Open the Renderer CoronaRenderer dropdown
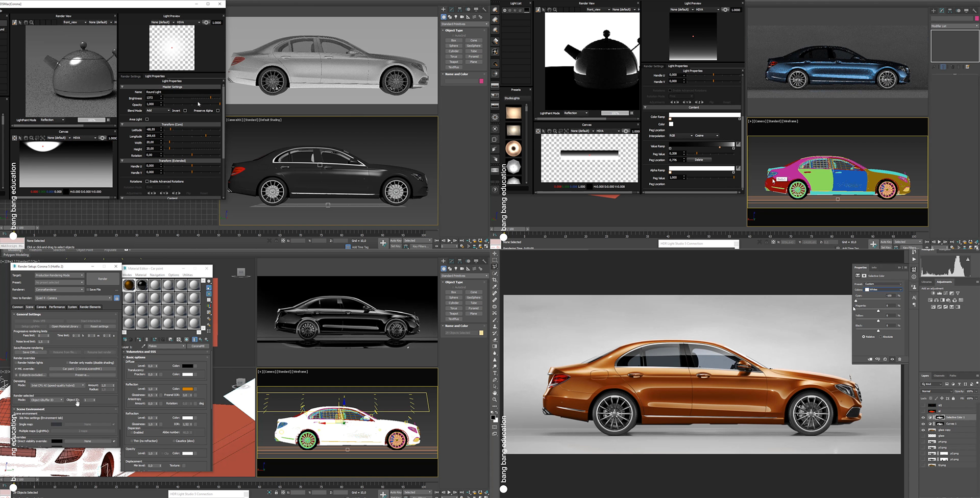 (x=59, y=289)
